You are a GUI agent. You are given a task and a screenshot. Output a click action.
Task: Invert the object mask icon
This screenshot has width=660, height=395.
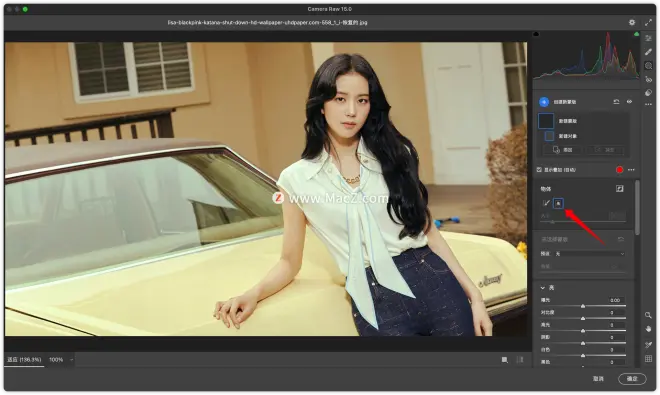pyautogui.click(x=620, y=189)
